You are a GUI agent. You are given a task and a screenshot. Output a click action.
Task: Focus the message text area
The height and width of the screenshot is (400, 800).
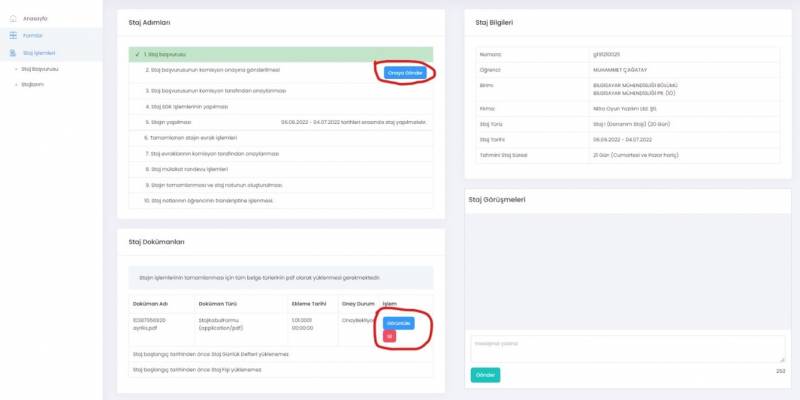click(627, 348)
